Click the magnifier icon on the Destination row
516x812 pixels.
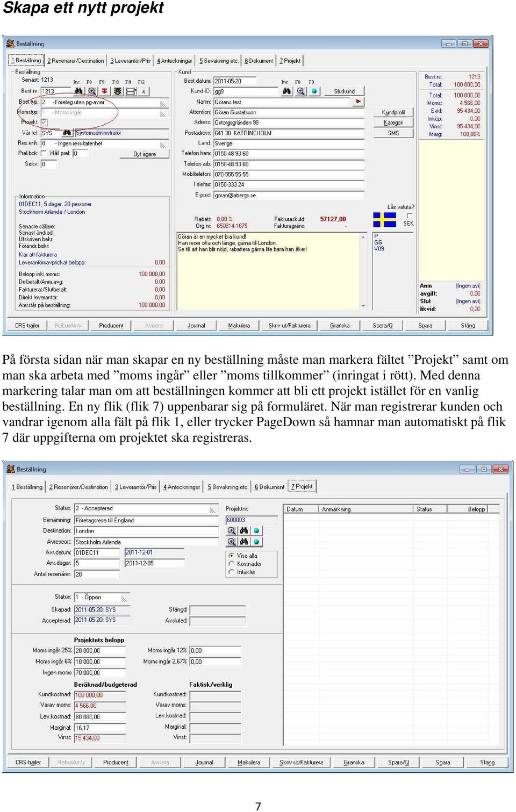click(x=232, y=530)
